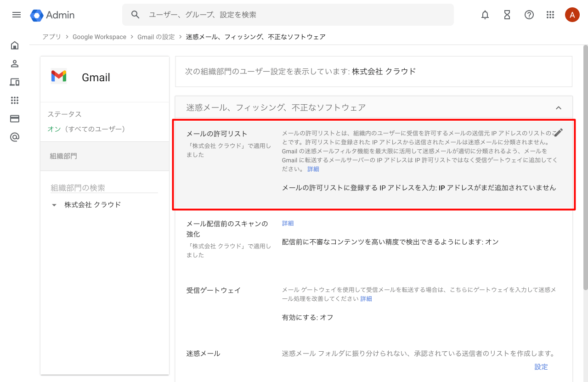588x382 pixels.
Task: Open Users icon in the sidebar
Action: 15,64
